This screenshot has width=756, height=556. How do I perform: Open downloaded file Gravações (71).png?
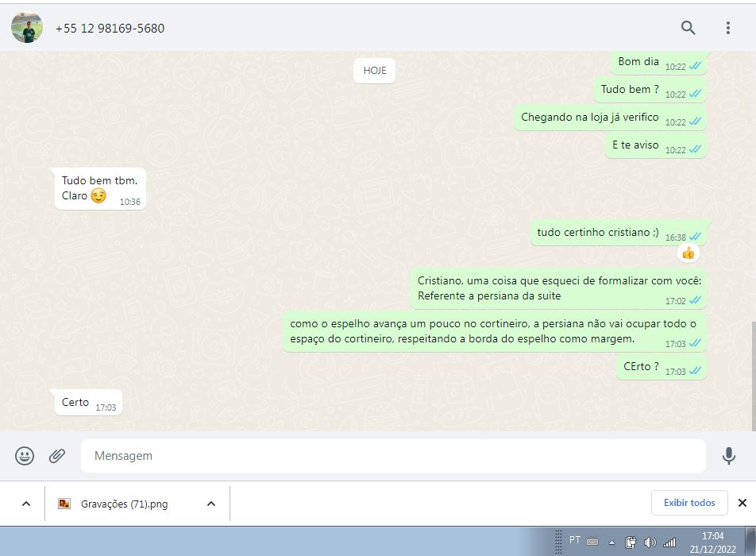[x=125, y=504]
